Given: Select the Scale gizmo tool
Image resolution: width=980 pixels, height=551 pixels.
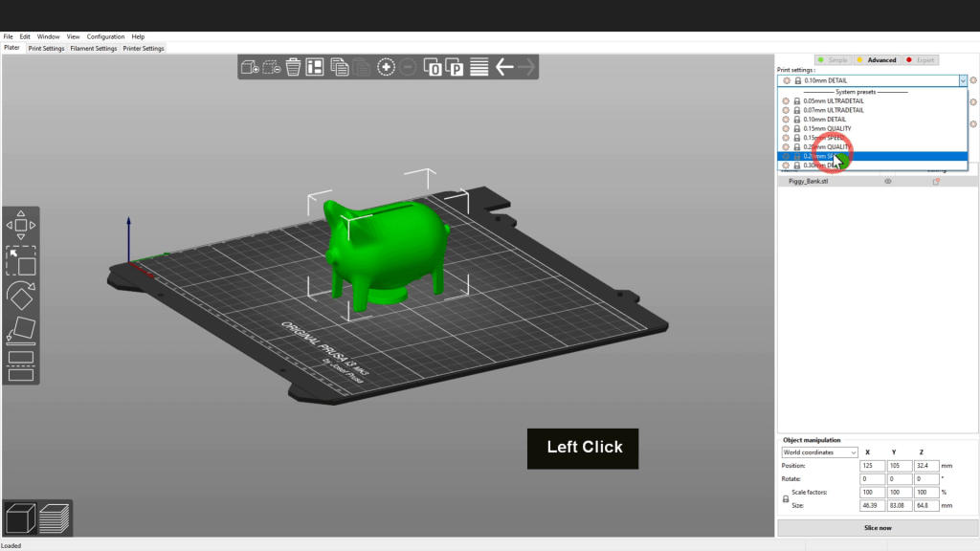Looking at the screenshot, I should [21, 259].
